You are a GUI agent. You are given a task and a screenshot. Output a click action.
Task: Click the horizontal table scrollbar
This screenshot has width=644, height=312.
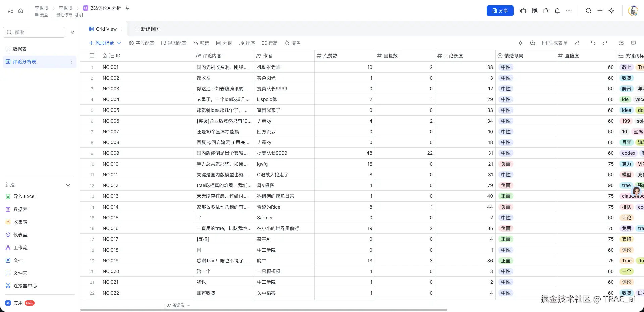(x=264, y=310)
